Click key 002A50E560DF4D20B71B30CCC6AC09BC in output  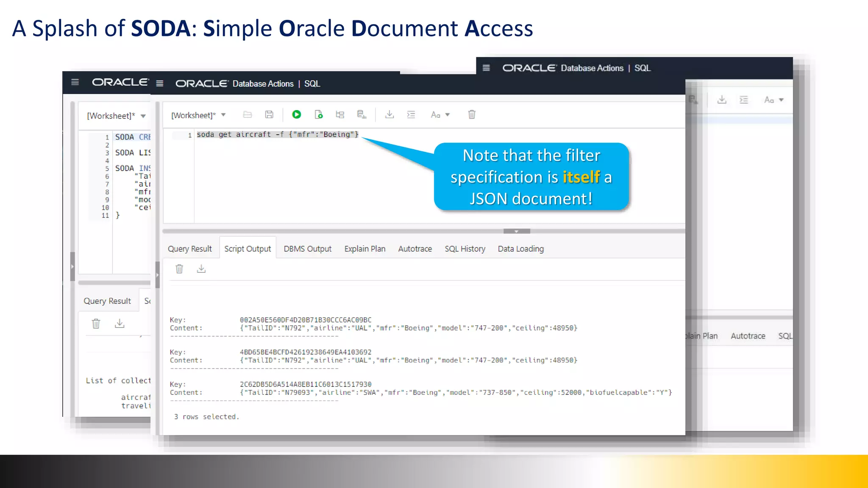[306, 320]
